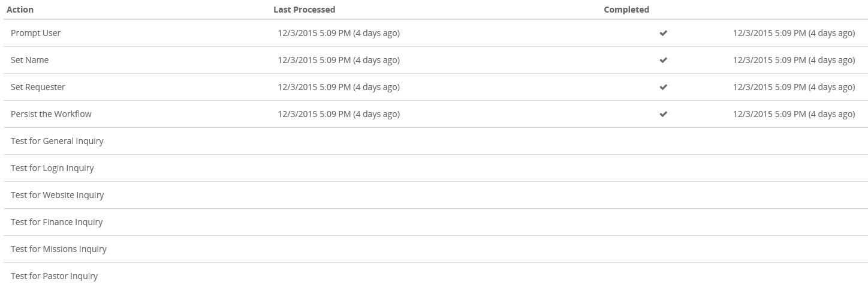Select Test for Login Inquiry action

tap(52, 168)
